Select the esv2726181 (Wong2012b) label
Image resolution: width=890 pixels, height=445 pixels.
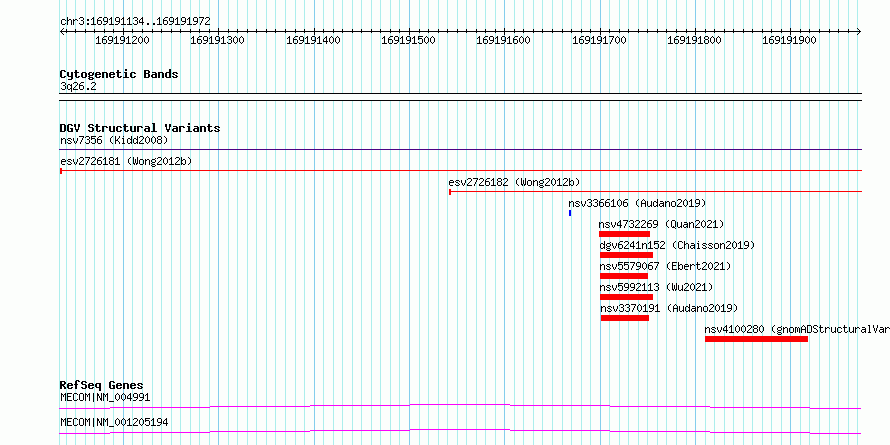pyautogui.click(x=126, y=161)
